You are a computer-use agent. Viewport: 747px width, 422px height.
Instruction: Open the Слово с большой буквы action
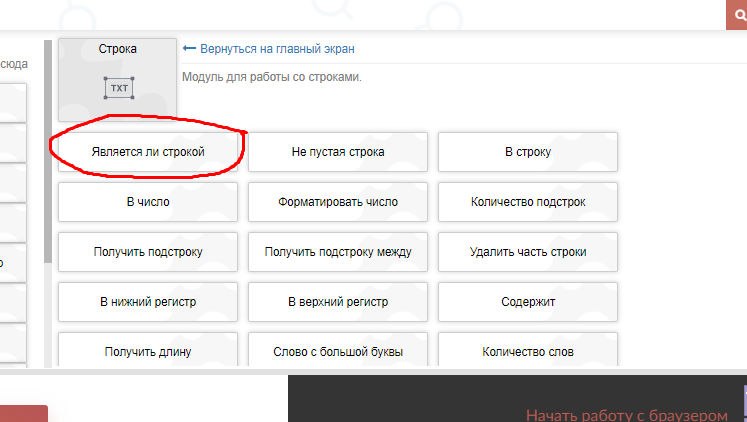[338, 351]
